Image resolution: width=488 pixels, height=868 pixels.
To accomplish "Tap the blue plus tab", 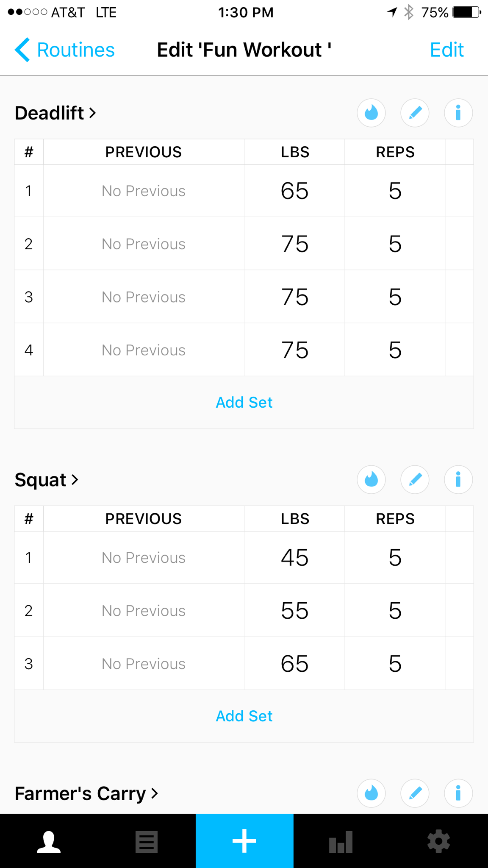I will point(244,841).
